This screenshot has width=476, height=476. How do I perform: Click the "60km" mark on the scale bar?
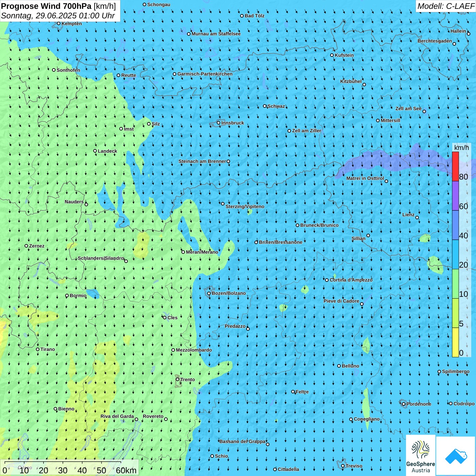tap(126, 470)
